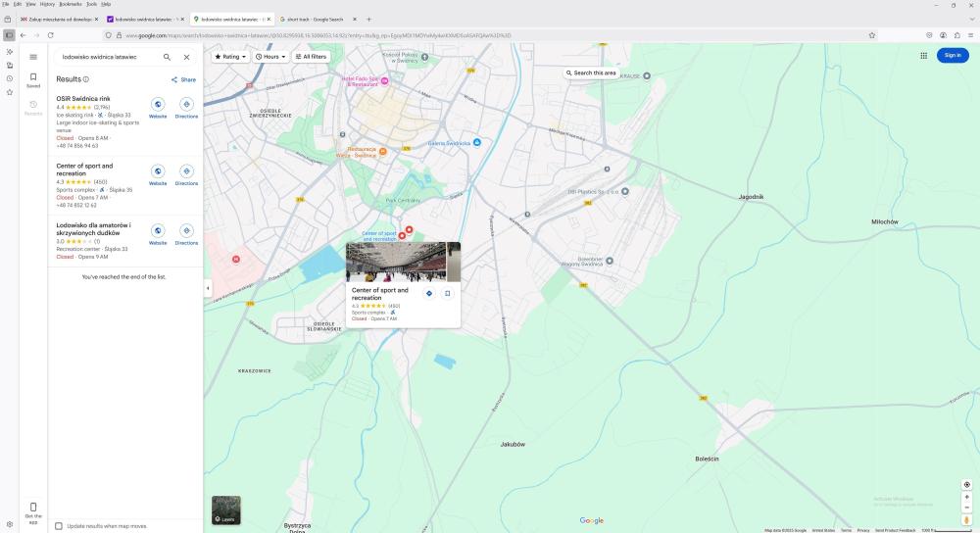This screenshot has height=533, width=980.
Task: Show my current location on map
Action: (967, 484)
